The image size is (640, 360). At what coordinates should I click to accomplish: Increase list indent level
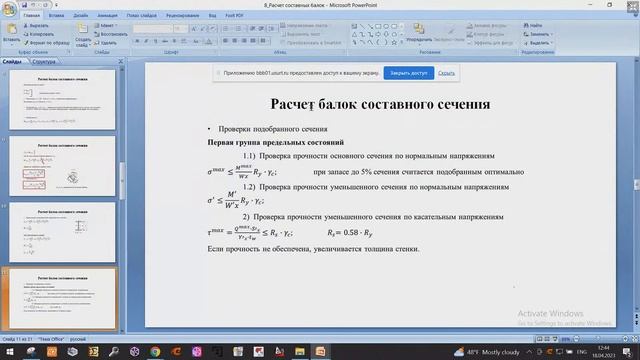point(262,28)
